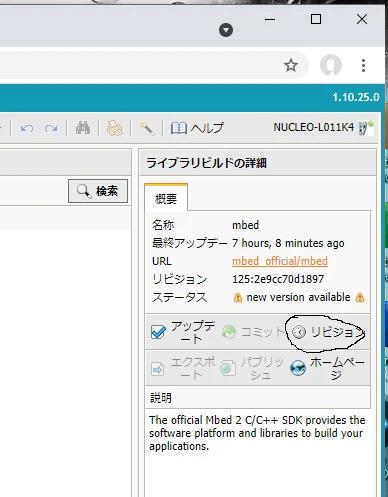
Task: Click the ステータス status label
Action: click(179, 297)
